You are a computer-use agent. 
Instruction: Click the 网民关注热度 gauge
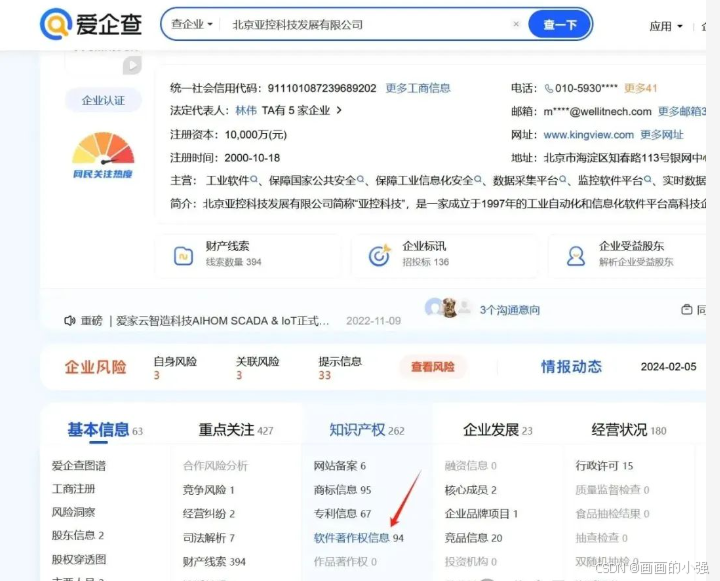click(103, 155)
